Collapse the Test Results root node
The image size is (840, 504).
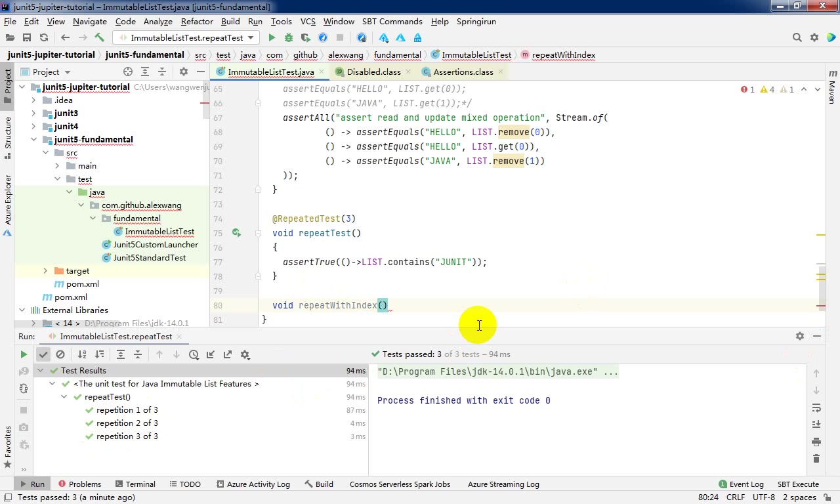pyautogui.click(x=40, y=370)
